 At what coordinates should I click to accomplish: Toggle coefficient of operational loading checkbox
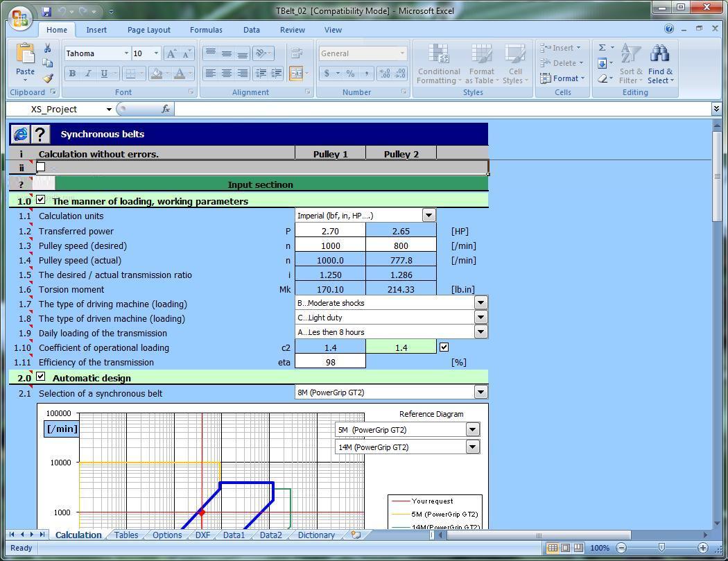pyautogui.click(x=444, y=347)
